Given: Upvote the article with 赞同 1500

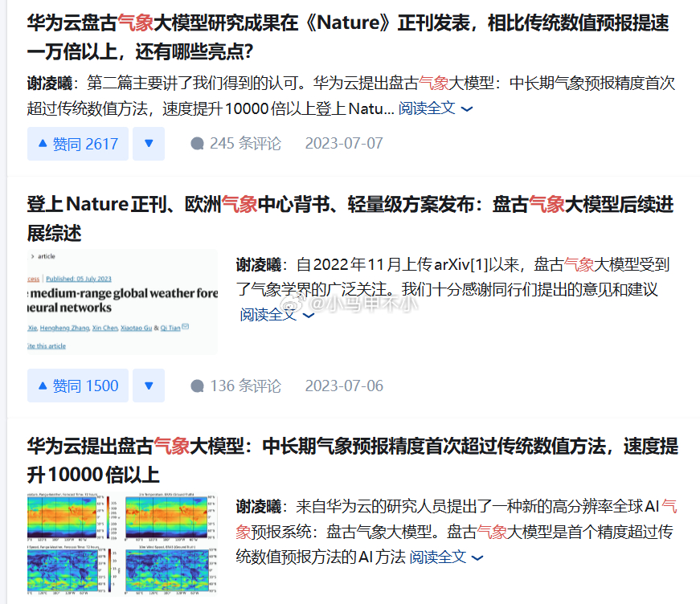Looking at the screenshot, I should [78, 386].
